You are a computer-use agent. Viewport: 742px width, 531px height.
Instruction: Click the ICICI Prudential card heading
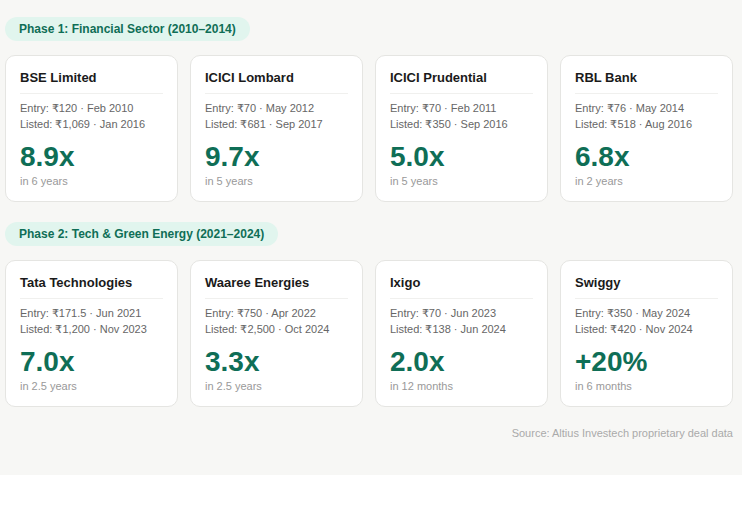[438, 78]
